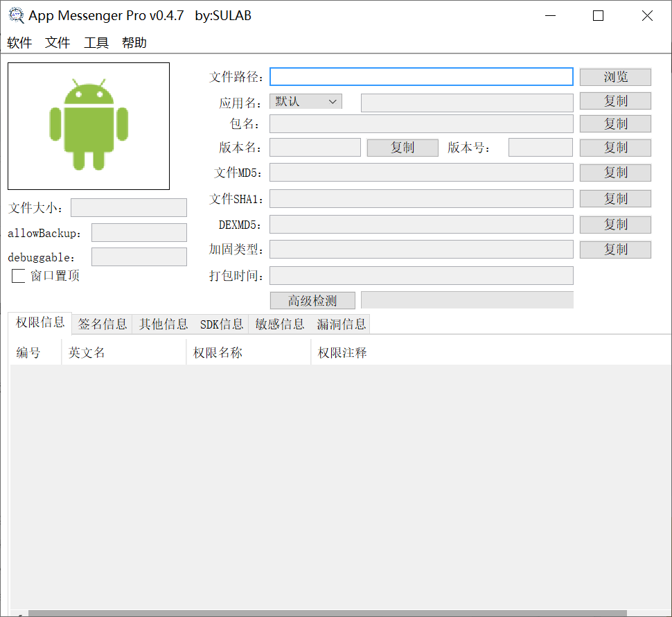This screenshot has width=672, height=617.
Task: Switch to the 漏洞信息 tab
Action: [x=340, y=323]
